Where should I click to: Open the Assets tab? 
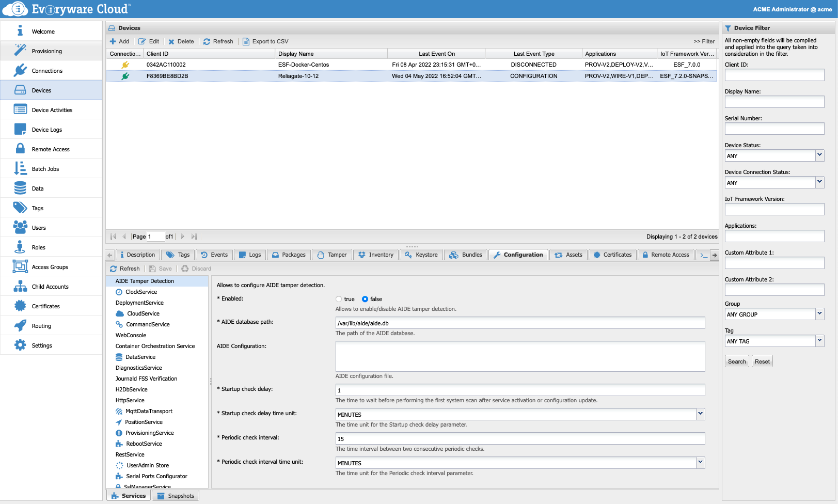[568, 255]
